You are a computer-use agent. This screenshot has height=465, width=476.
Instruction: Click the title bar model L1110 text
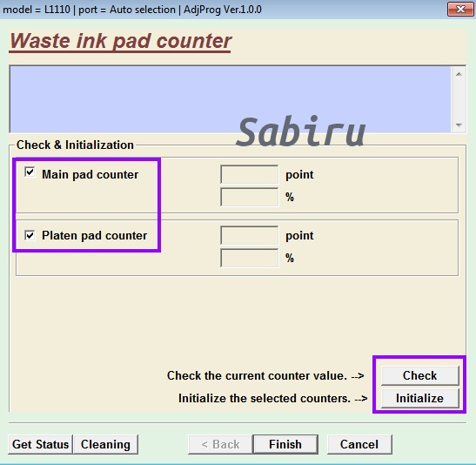(x=37, y=10)
